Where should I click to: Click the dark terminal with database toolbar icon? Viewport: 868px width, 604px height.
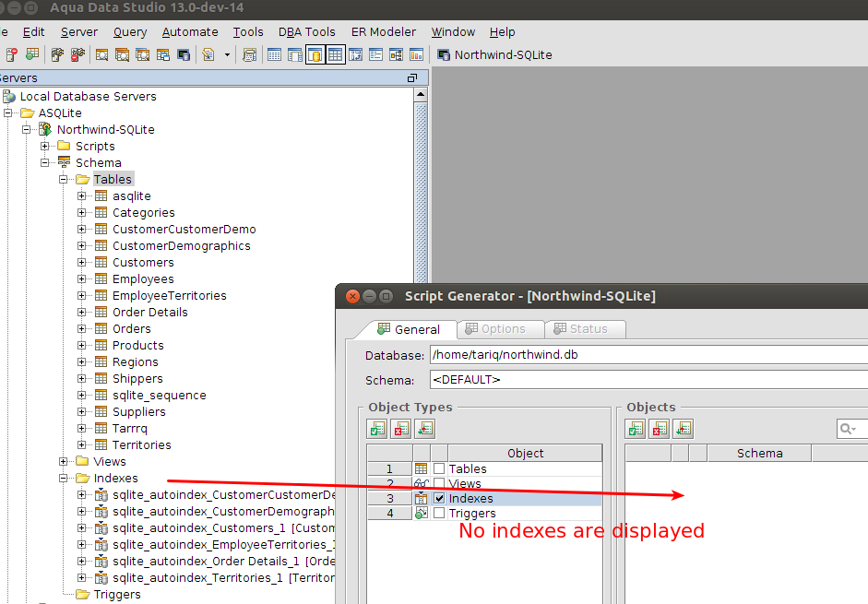tap(184, 54)
